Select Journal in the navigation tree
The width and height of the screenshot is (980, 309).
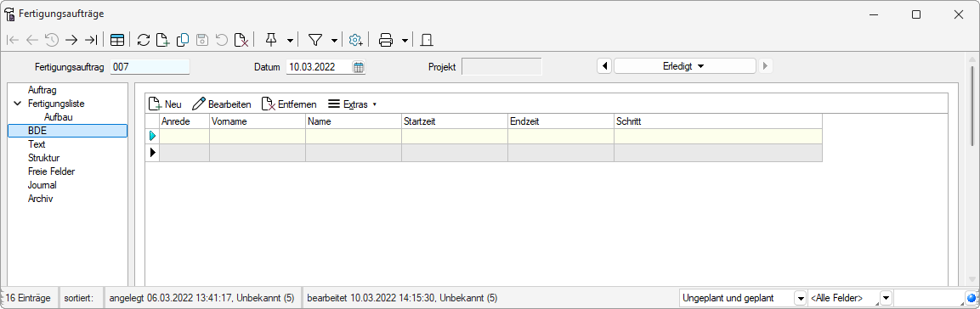click(x=42, y=185)
